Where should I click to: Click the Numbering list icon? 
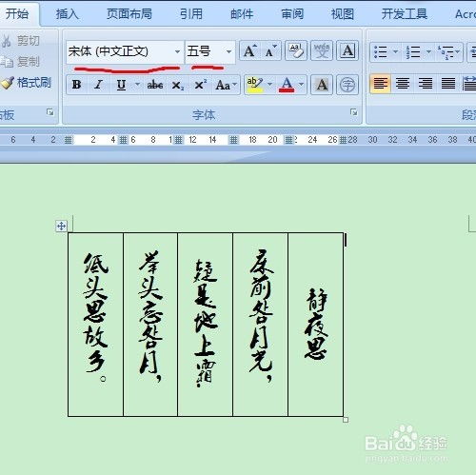click(413, 51)
